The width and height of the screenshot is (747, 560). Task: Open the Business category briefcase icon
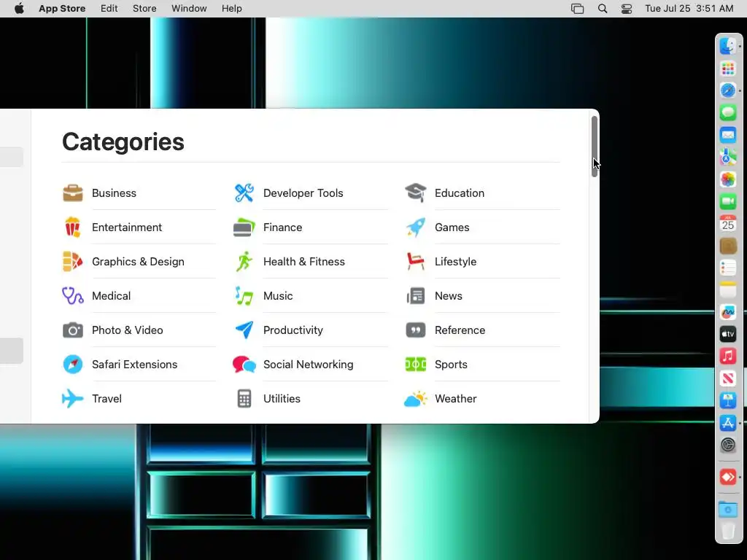pyautogui.click(x=73, y=192)
